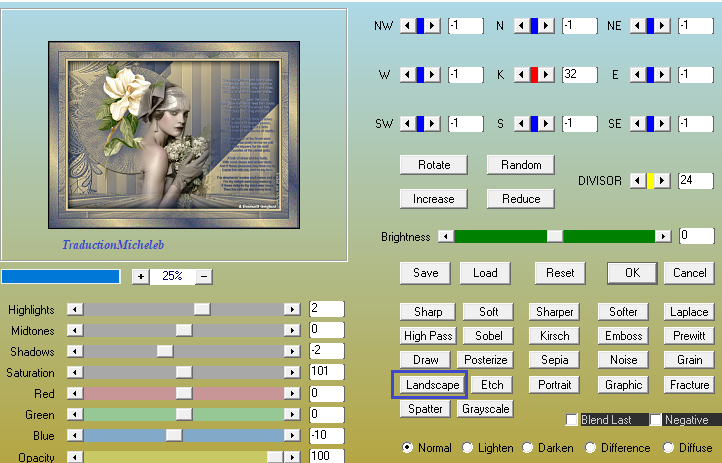
Task: Decrease the DIVISOR value arrow
Action: (637, 180)
